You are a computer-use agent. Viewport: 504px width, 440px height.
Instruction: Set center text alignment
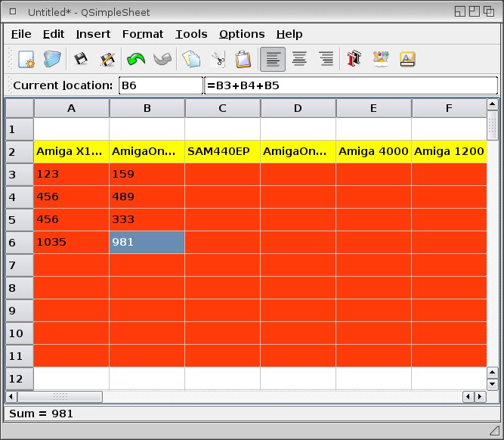tap(299, 59)
